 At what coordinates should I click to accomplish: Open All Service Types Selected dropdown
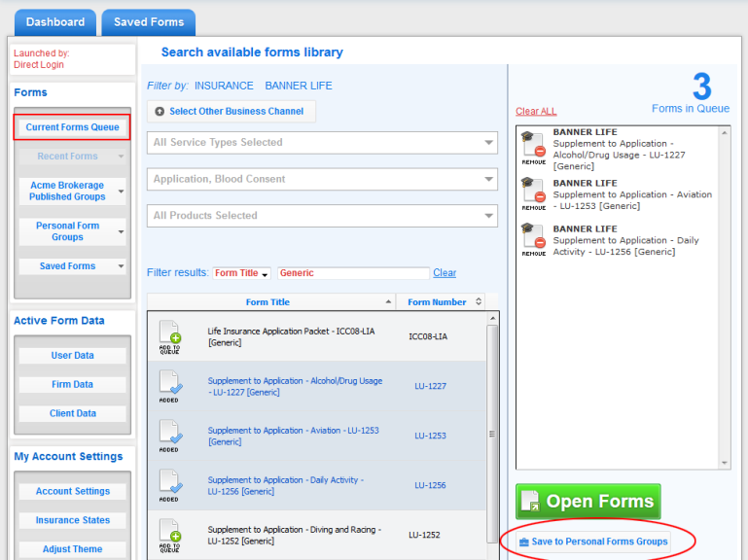(x=322, y=143)
